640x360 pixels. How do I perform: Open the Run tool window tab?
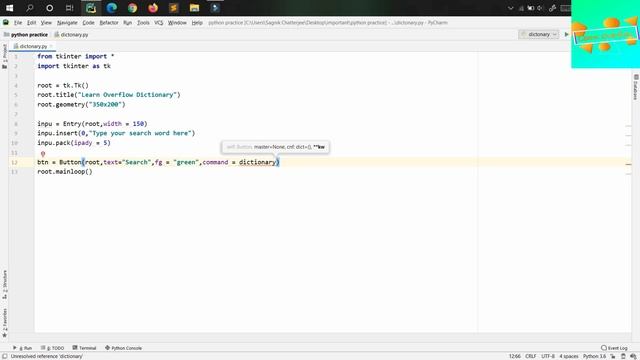pyautogui.click(x=22, y=348)
